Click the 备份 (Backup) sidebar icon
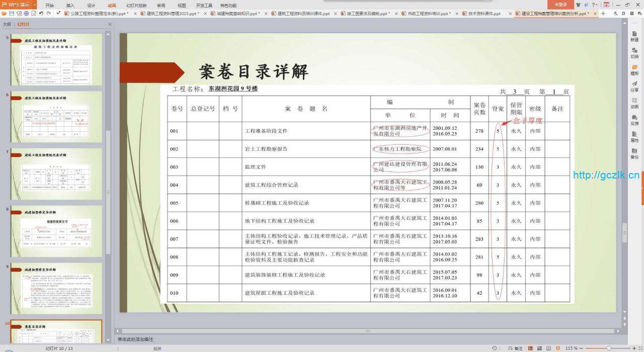 [634, 153]
